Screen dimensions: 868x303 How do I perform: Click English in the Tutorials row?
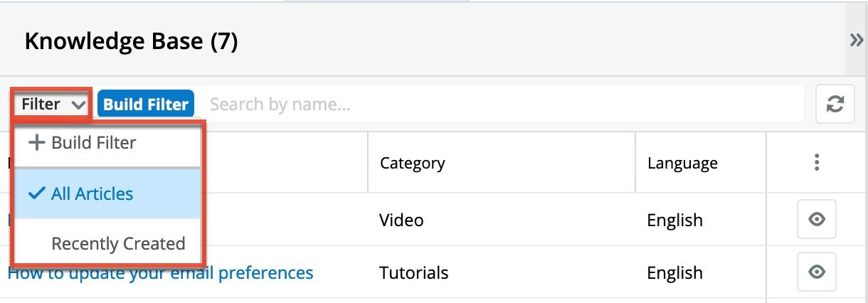(x=674, y=273)
